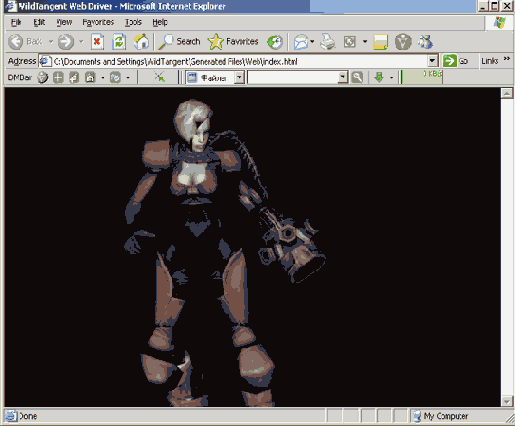The image size is (515, 426).
Task: Open the Edit menu
Action: point(39,22)
